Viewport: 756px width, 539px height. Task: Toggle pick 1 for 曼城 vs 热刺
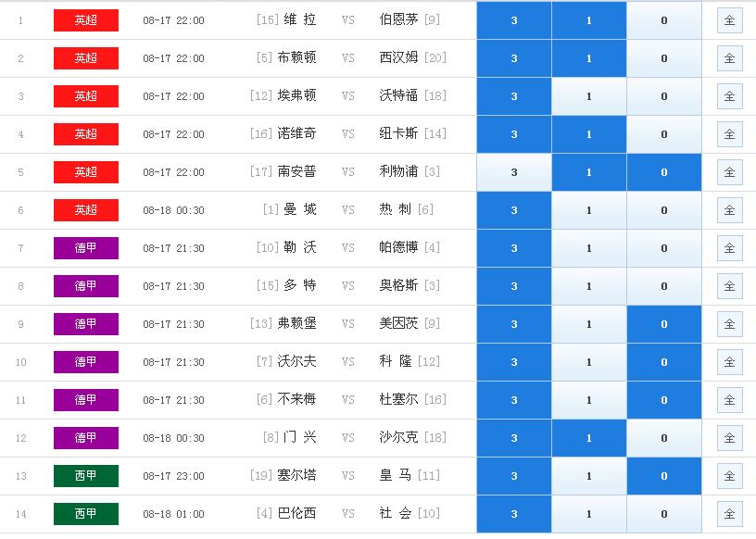coord(588,210)
